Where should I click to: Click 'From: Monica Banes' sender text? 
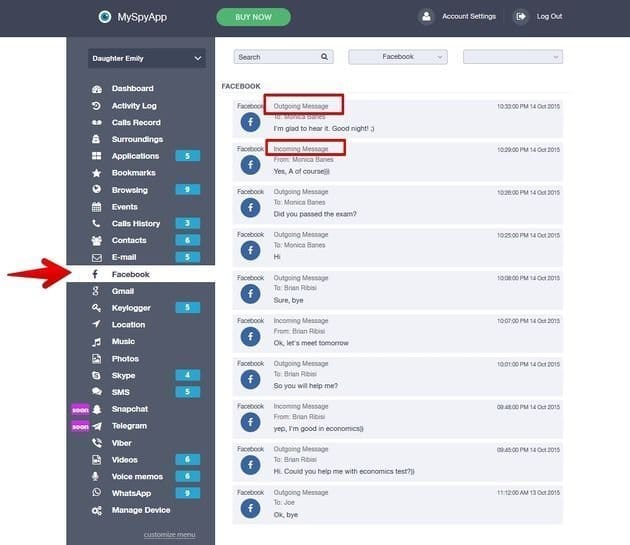point(303,160)
